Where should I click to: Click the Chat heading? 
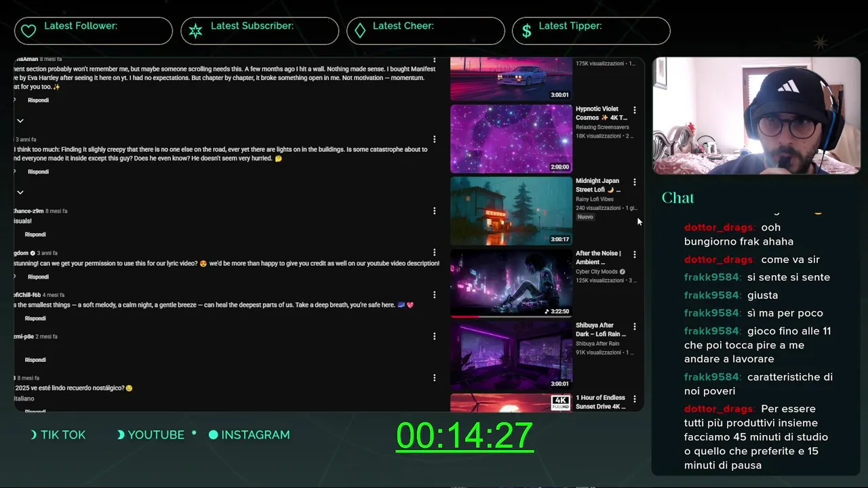[x=677, y=198]
